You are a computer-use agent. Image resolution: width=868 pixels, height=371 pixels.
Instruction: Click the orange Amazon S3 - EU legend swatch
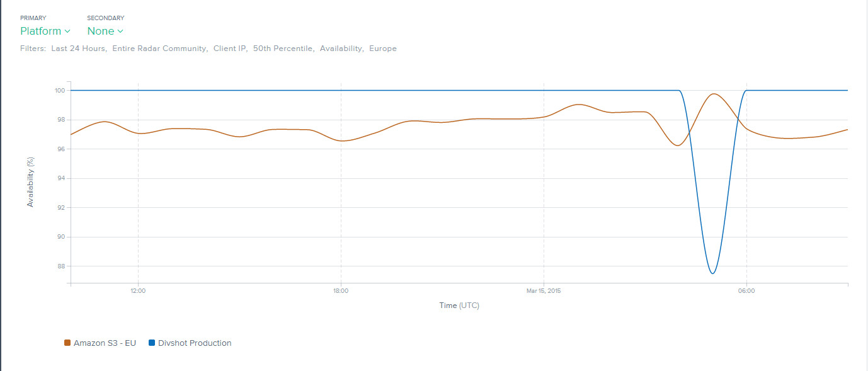click(x=67, y=343)
